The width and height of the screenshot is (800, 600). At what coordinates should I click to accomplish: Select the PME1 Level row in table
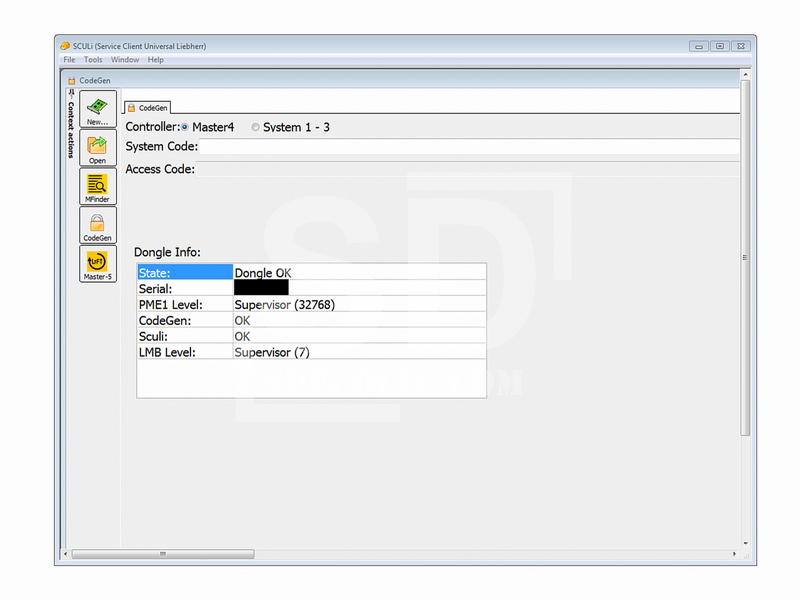click(x=185, y=304)
